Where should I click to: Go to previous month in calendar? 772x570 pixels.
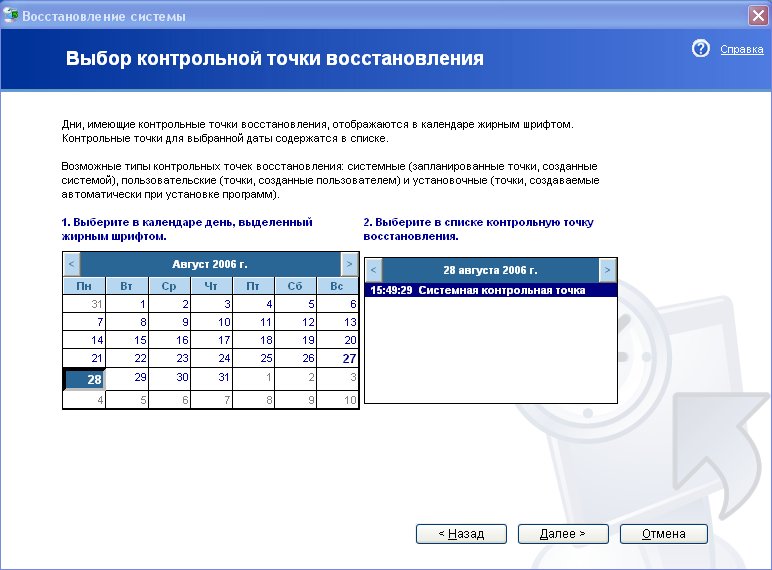click(x=72, y=264)
